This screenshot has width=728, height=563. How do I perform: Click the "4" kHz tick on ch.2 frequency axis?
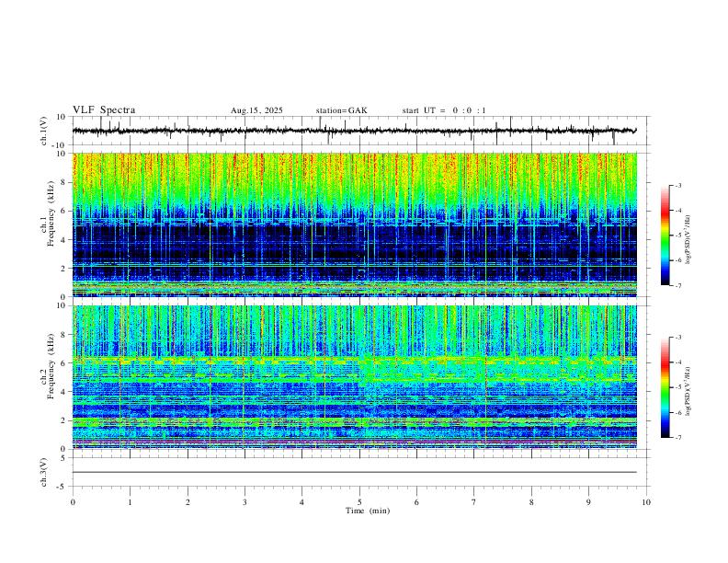(63, 392)
